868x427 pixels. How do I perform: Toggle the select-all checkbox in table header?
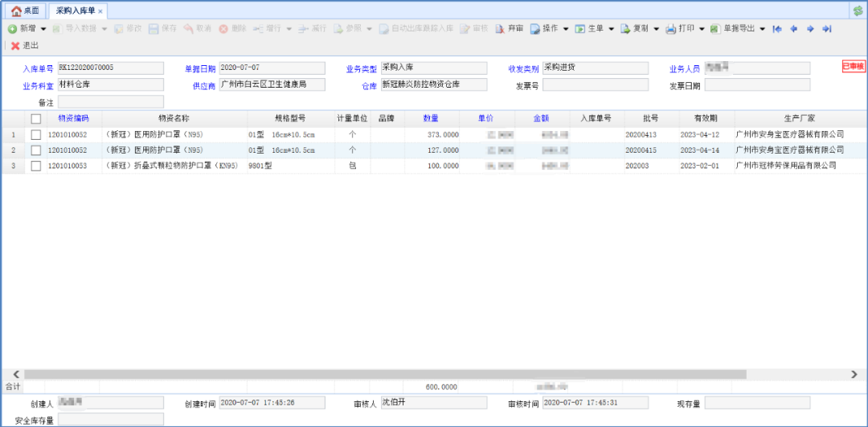click(36, 118)
